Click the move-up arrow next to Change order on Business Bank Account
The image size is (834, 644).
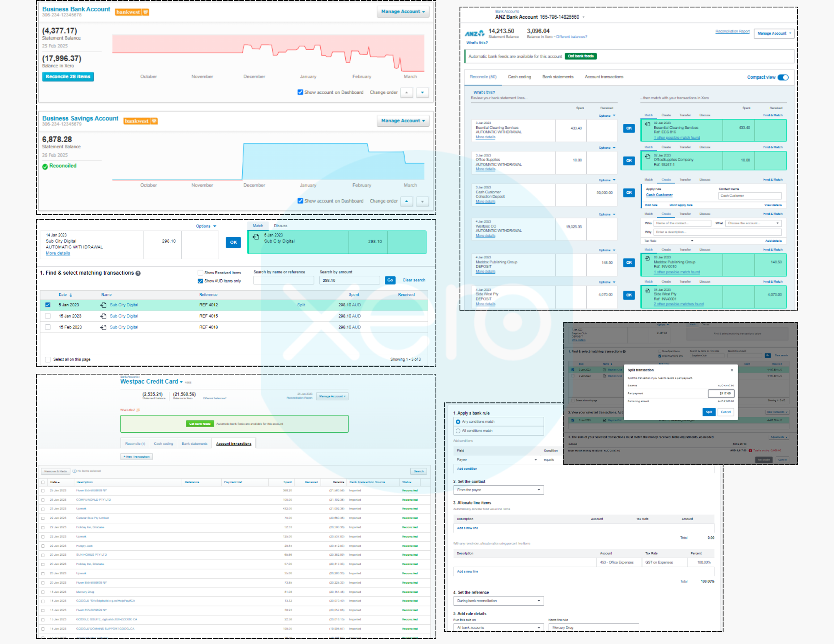point(407,93)
